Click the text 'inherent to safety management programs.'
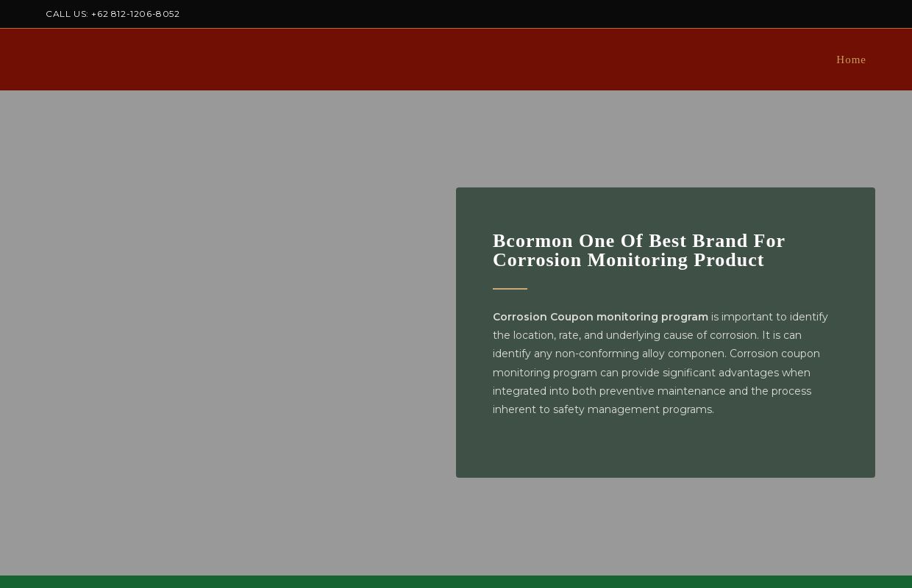 click(603, 409)
